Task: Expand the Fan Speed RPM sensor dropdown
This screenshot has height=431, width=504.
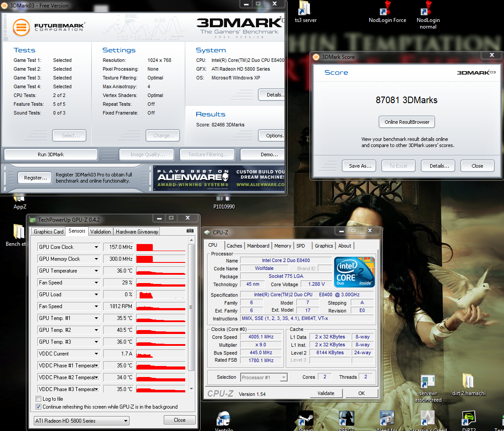Action: pyautogui.click(x=96, y=306)
